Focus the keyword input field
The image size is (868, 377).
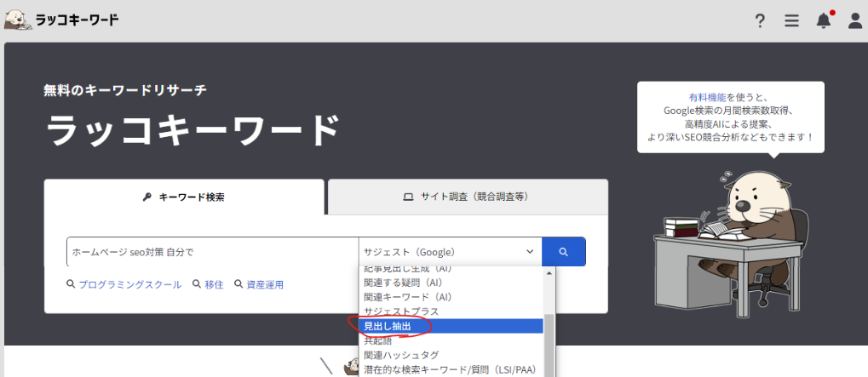(213, 252)
